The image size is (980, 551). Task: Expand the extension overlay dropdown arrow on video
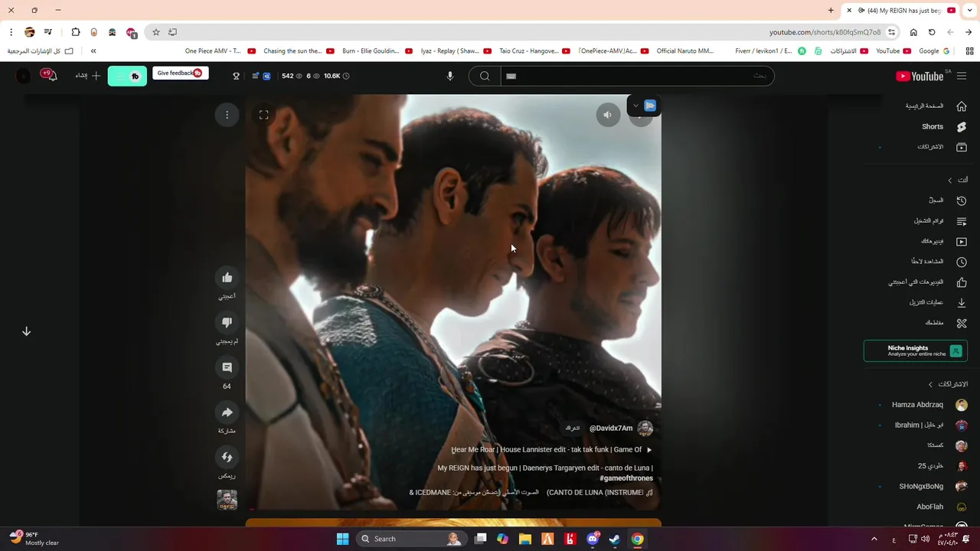coord(635,106)
